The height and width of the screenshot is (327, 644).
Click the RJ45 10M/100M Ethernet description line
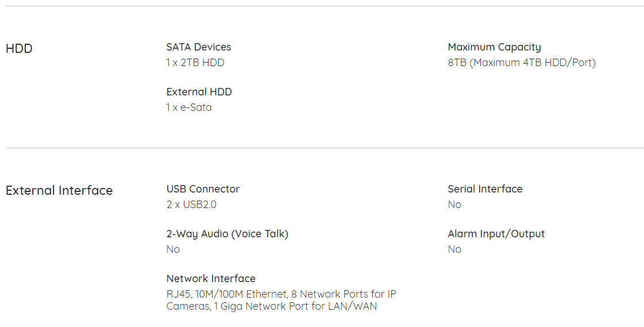pos(281,295)
